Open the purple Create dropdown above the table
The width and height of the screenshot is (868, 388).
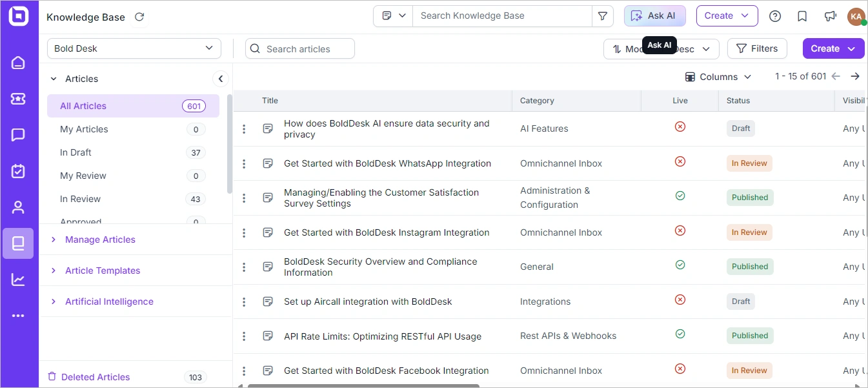click(833, 48)
